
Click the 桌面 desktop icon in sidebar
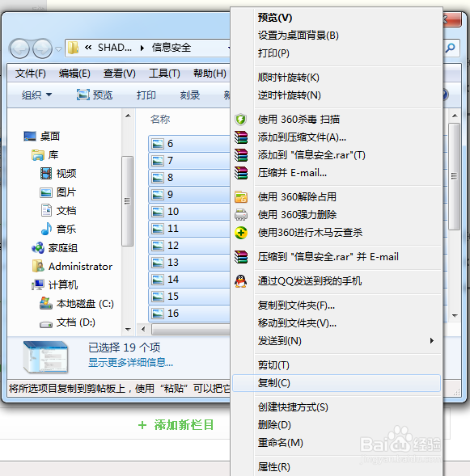pyautogui.click(x=30, y=136)
